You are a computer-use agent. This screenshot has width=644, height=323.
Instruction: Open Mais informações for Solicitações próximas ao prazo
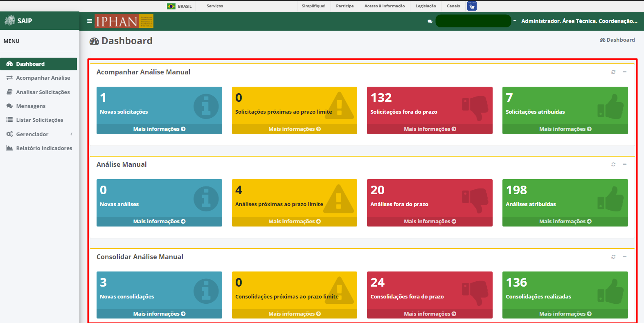tap(295, 129)
